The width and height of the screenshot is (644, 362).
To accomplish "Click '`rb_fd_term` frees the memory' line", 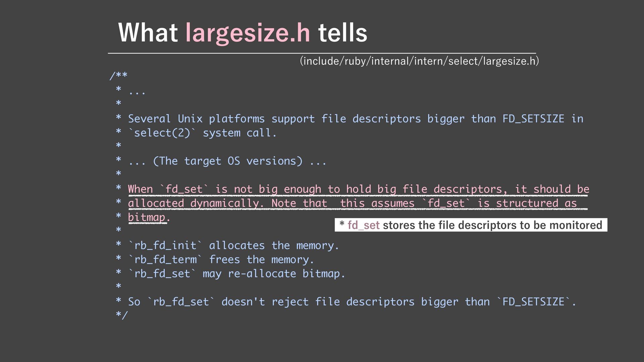I will pos(221,260).
